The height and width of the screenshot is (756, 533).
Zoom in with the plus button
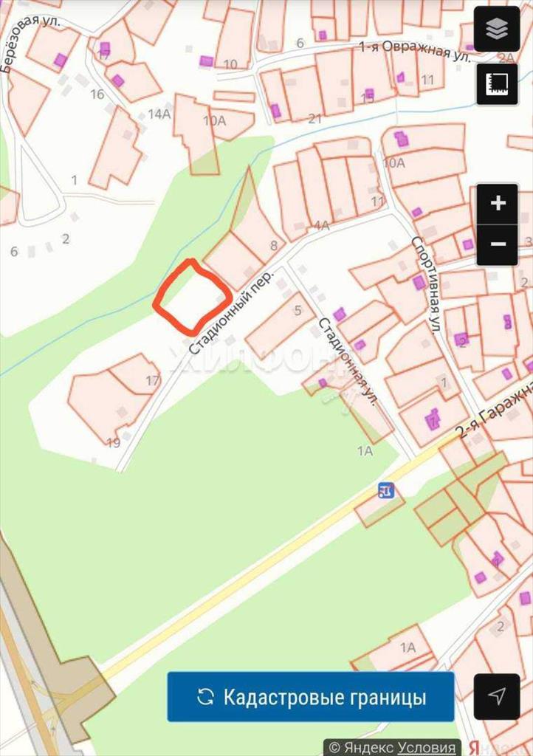pos(498,204)
